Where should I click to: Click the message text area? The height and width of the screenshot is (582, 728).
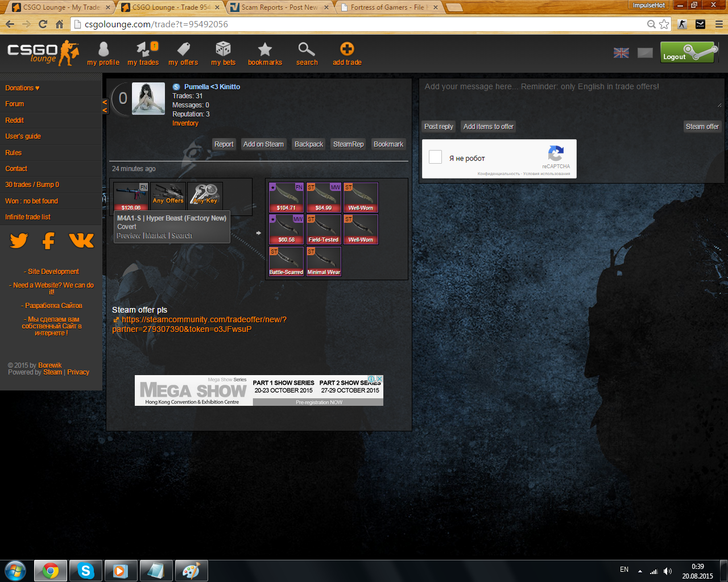(571, 95)
